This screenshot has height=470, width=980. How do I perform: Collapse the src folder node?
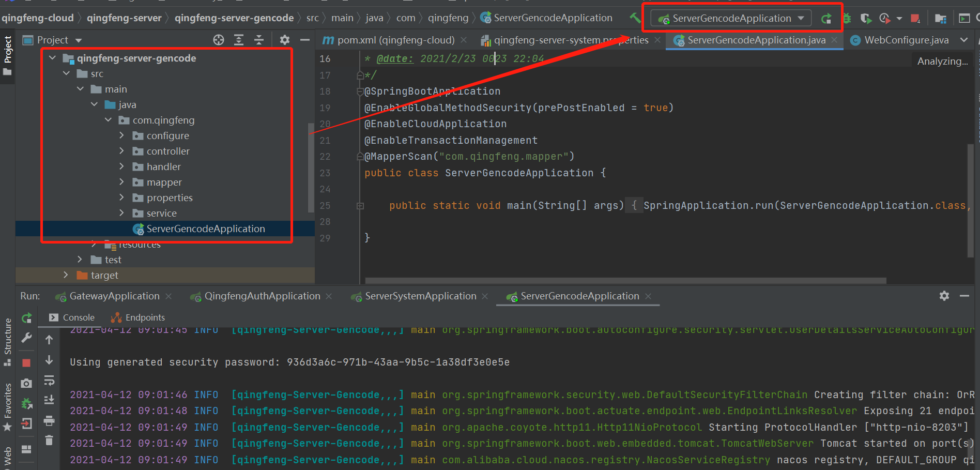point(66,73)
